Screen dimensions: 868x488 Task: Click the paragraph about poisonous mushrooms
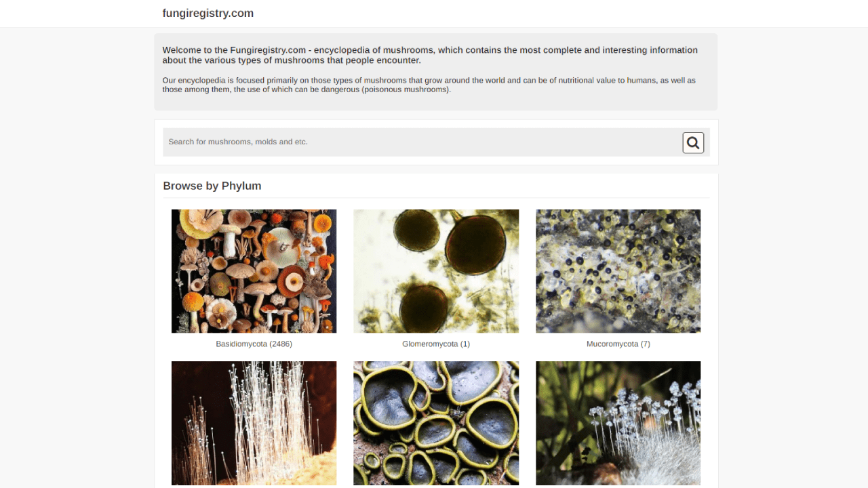pyautogui.click(x=429, y=85)
